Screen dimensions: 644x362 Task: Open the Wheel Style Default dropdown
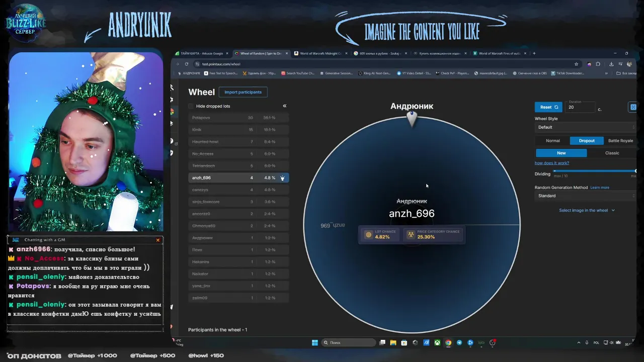click(x=586, y=127)
